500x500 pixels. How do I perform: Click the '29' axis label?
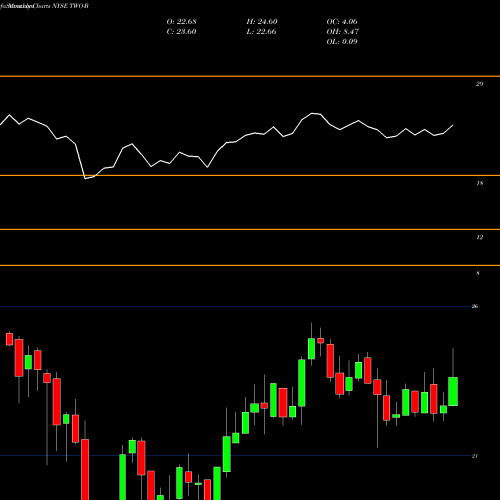pos(479,84)
